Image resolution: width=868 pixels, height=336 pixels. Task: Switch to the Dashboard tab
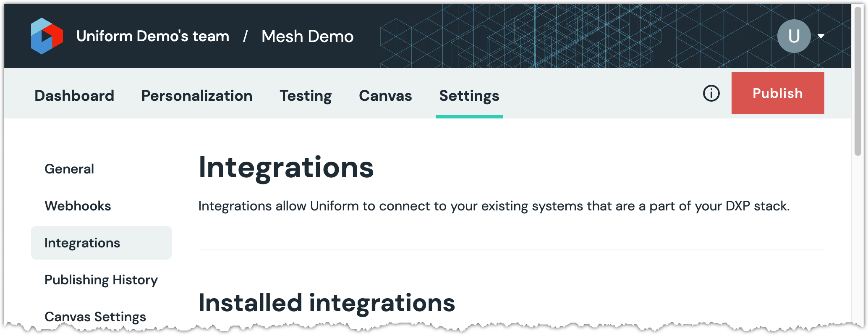click(x=74, y=96)
